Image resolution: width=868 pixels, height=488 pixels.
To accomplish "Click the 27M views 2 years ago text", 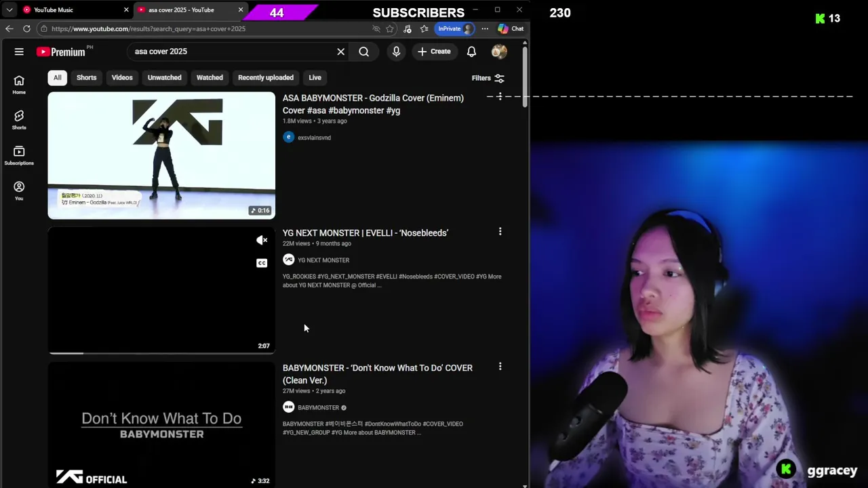I will [x=314, y=391].
